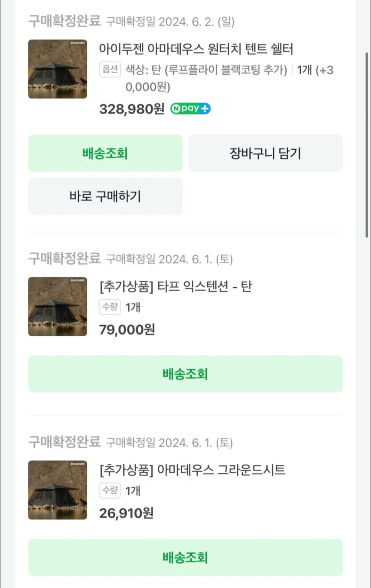Click the 옵션 tag on the tent order
The width and height of the screenshot is (371, 588).
[110, 69]
